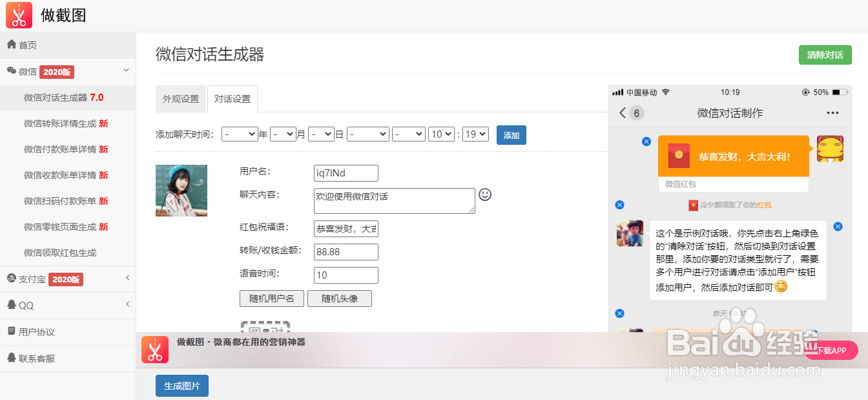Open the minute dropdown showing 19
The width and height of the screenshot is (868, 400).
[x=475, y=134]
